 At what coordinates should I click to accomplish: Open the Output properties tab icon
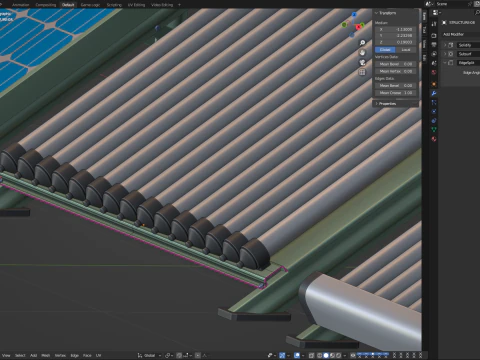point(434,45)
